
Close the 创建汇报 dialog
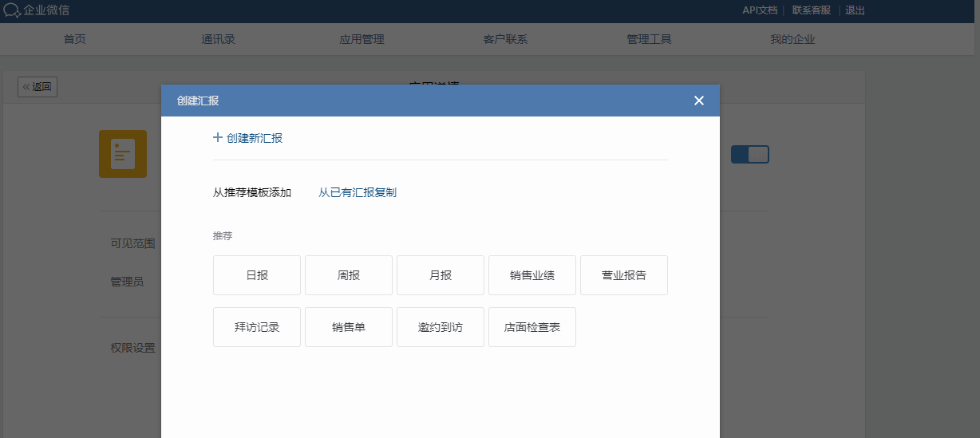pos(699,101)
